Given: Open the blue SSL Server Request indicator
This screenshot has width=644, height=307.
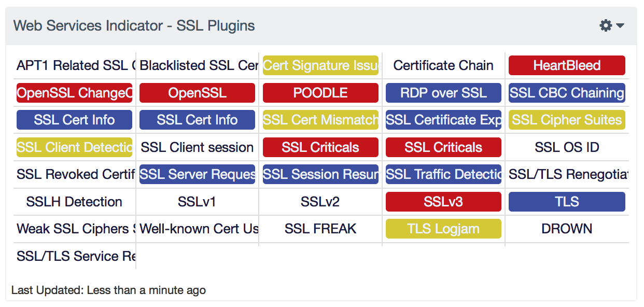Looking at the screenshot, I should (x=198, y=174).
